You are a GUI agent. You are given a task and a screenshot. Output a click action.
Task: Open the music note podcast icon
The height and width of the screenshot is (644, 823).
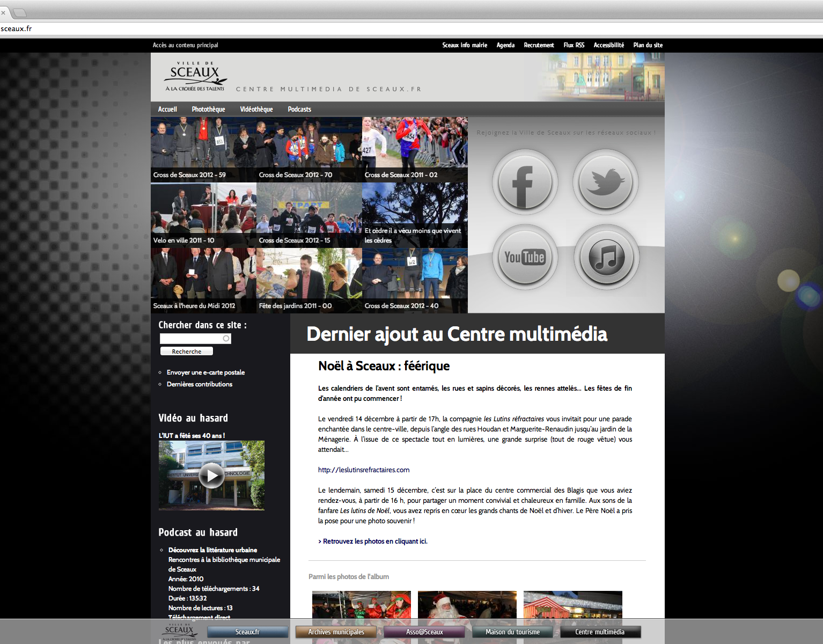coord(606,257)
